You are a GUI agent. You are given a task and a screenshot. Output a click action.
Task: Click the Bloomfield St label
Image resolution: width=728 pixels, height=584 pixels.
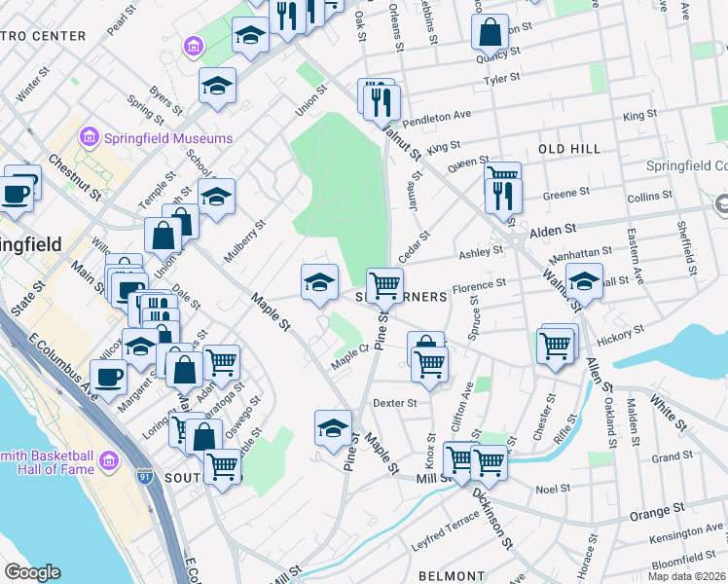pos(684,560)
